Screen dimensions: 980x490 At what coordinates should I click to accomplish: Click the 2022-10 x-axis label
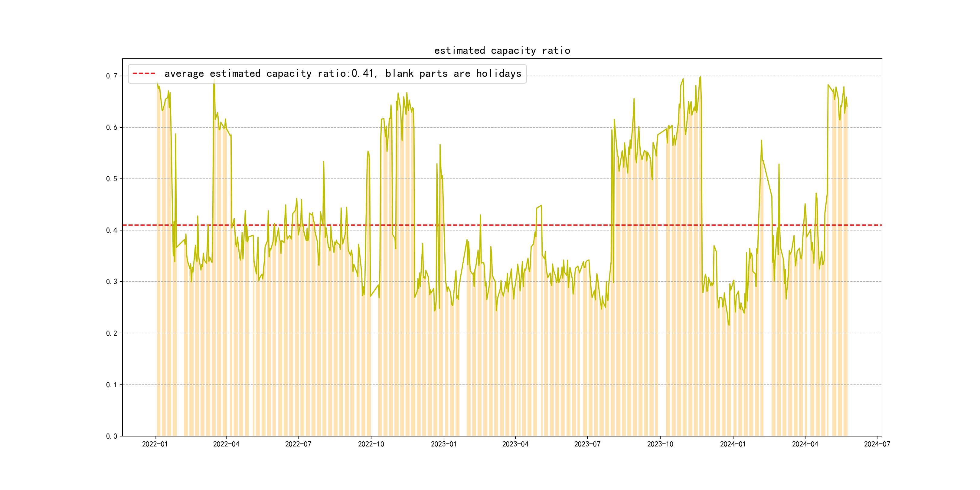click(371, 444)
